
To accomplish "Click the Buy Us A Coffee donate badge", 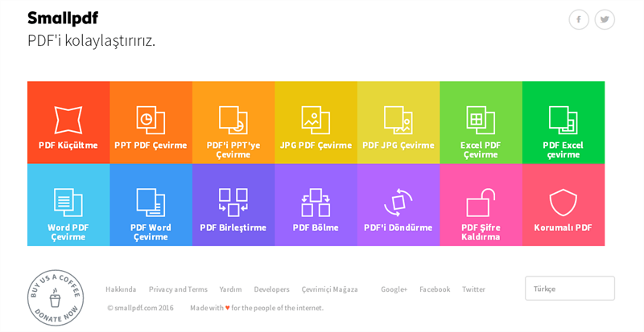I will pos(56,297).
